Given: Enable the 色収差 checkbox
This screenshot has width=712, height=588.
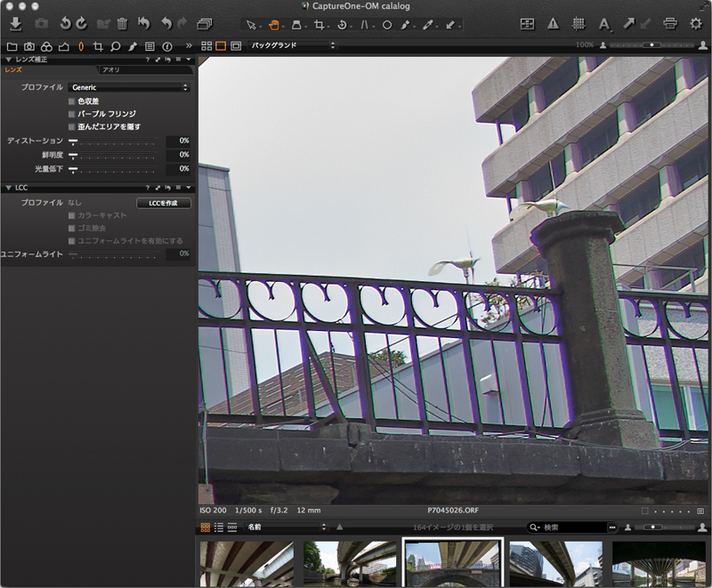Looking at the screenshot, I should pyautogui.click(x=72, y=101).
